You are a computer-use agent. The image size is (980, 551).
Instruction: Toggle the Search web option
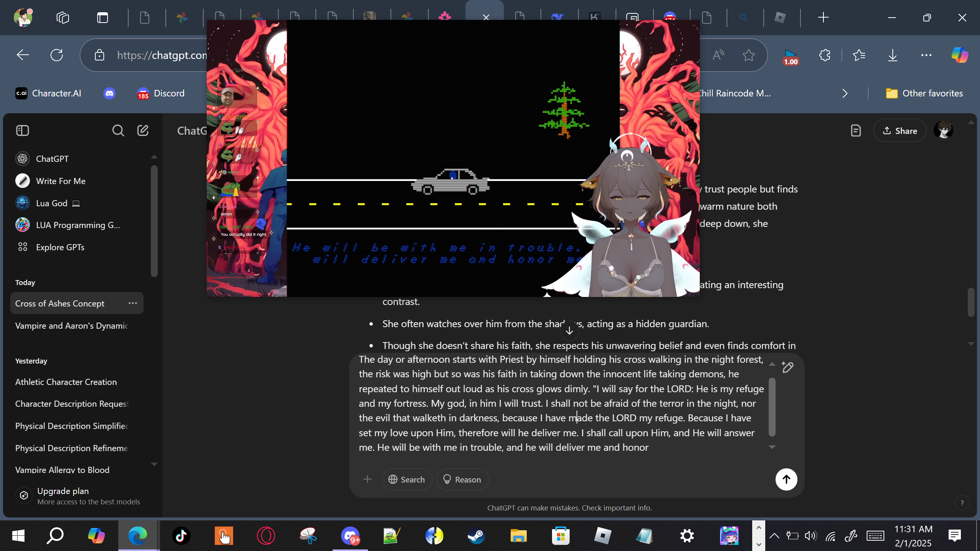pyautogui.click(x=407, y=479)
